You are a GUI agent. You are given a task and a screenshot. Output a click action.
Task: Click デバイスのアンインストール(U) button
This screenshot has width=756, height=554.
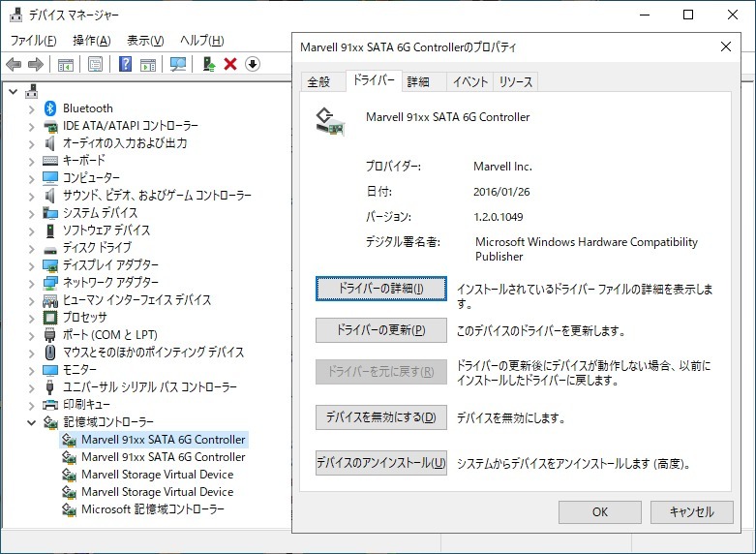pyautogui.click(x=380, y=463)
